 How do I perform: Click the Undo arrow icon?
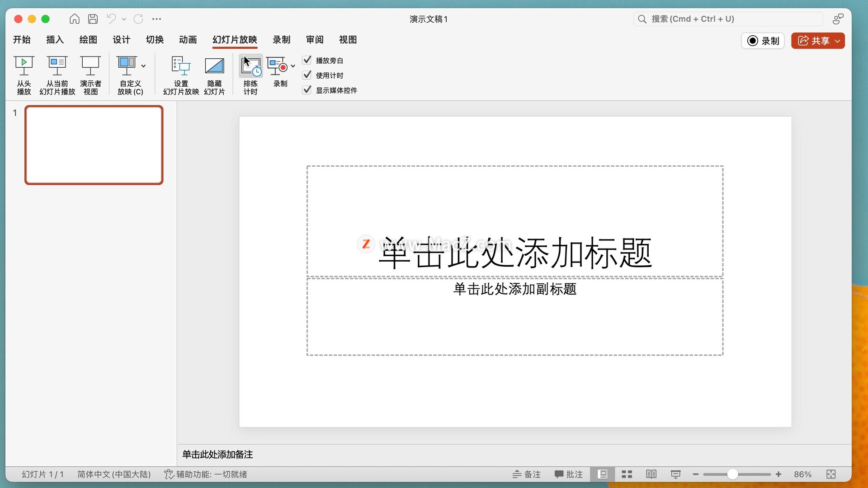tap(111, 19)
